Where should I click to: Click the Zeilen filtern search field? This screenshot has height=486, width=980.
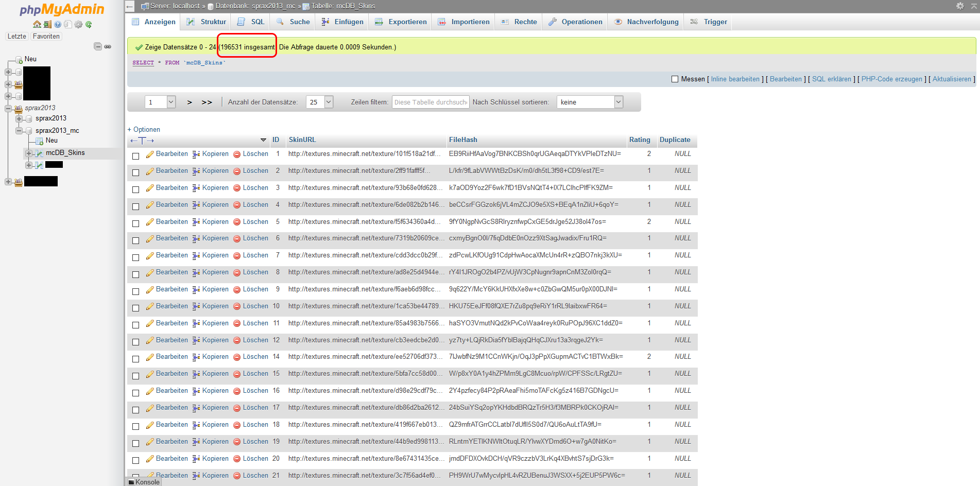tap(431, 102)
